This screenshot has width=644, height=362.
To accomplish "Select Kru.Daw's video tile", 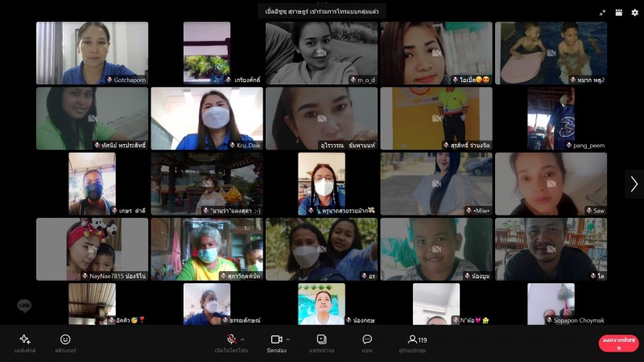I will (x=206, y=118).
